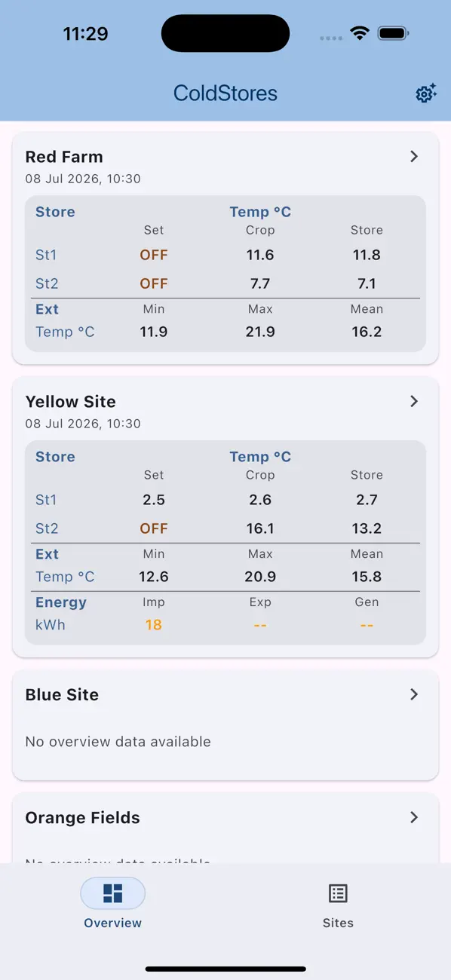451x980 pixels.
Task: Open the Blue Site title
Action: [x=62, y=695]
